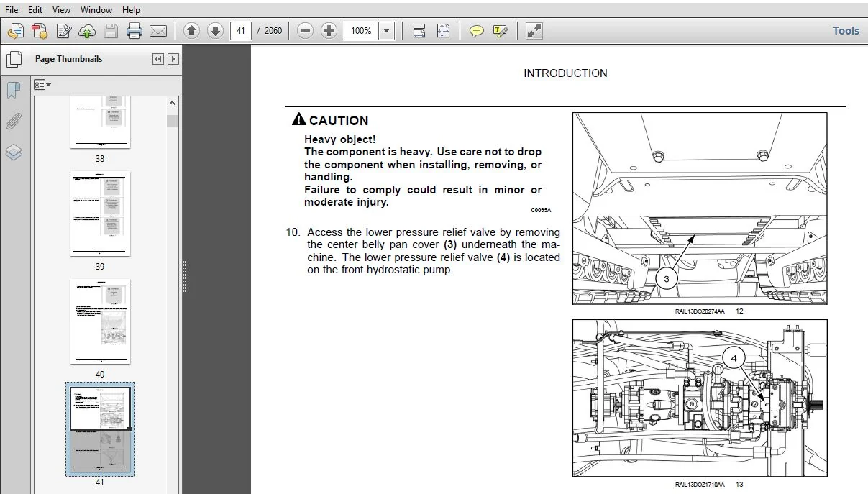The image size is (868, 494).
Task: Open the File menu
Action: tap(12, 10)
